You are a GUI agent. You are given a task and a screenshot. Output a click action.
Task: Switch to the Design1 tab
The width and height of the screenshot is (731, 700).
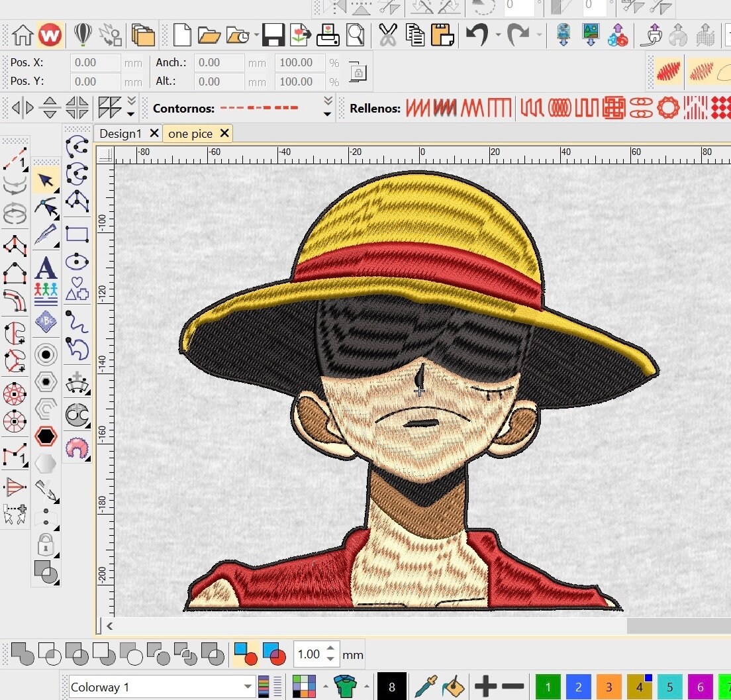(x=120, y=133)
